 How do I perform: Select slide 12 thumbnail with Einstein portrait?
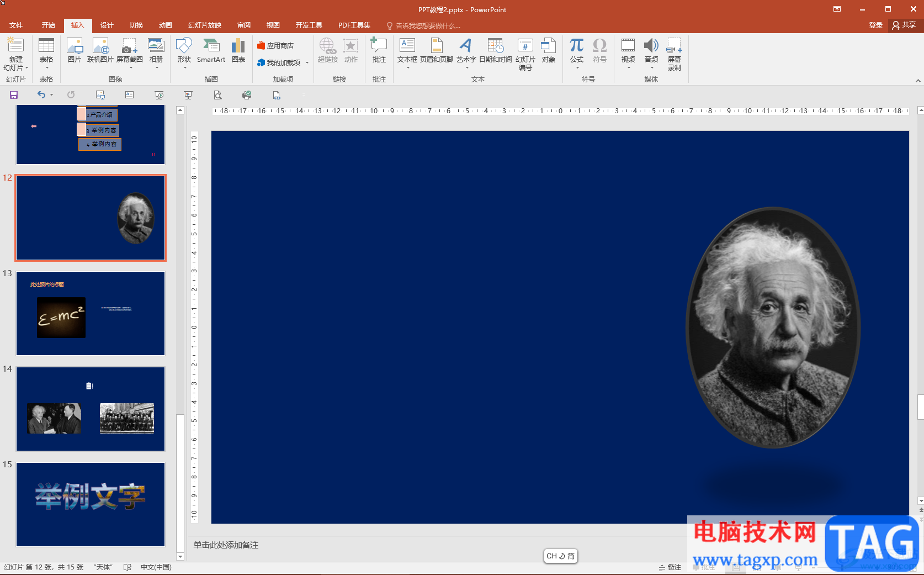[x=91, y=218]
